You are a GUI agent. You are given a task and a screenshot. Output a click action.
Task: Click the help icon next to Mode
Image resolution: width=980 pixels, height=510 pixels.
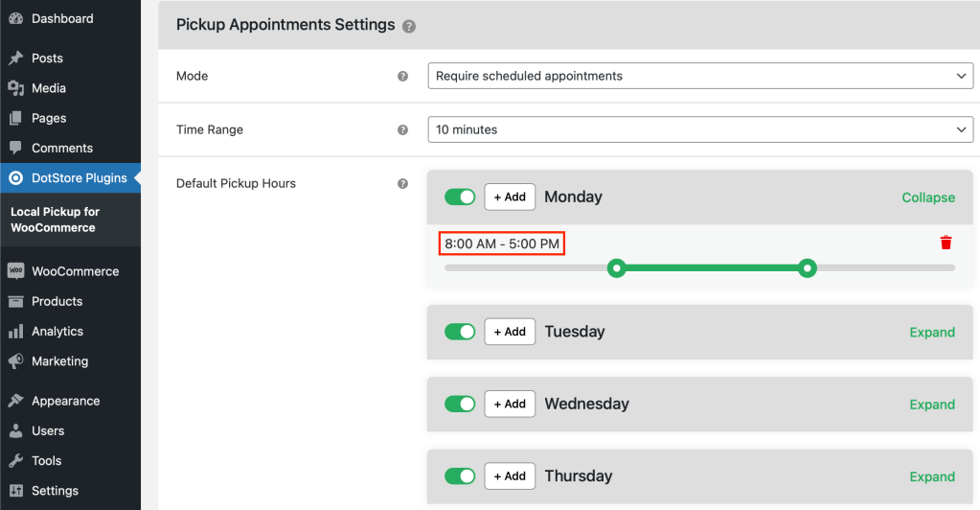[x=402, y=77]
